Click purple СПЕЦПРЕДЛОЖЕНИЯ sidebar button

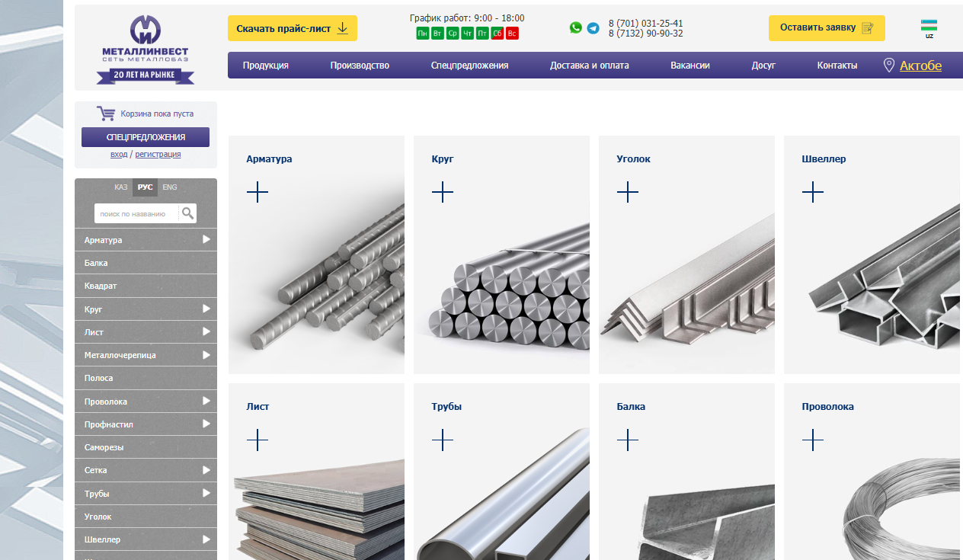[x=146, y=137]
